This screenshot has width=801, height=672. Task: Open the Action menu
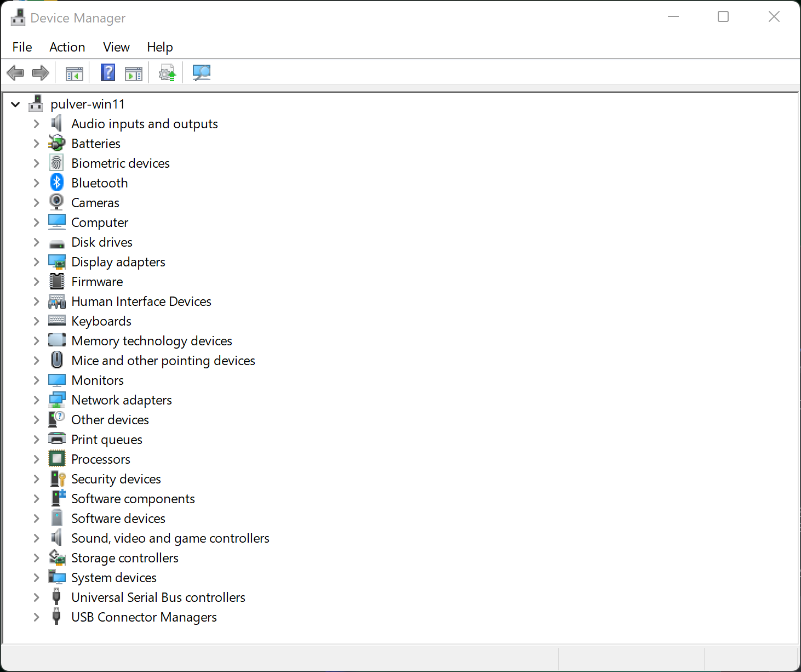tap(67, 47)
